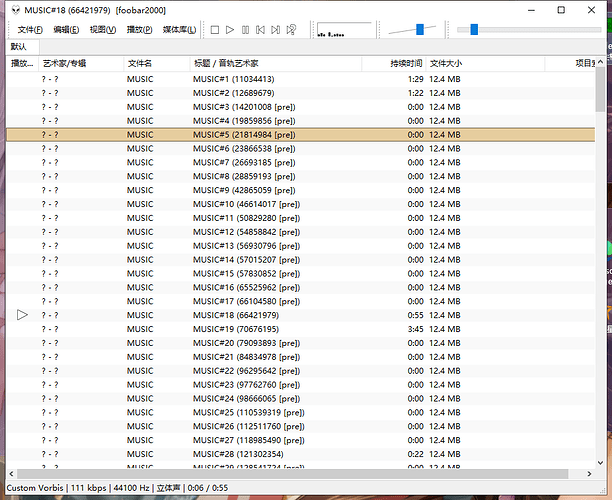Select track MUSIC#27 (118985490 [pre])

[x=301, y=440]
